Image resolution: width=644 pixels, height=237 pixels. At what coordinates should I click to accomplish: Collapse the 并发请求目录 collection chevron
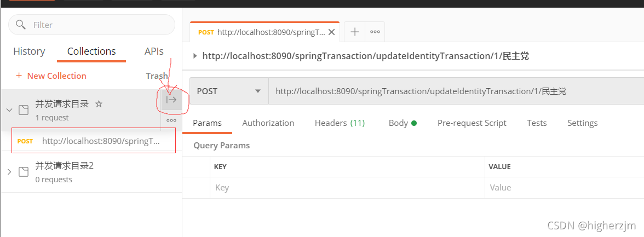[9, 110]
